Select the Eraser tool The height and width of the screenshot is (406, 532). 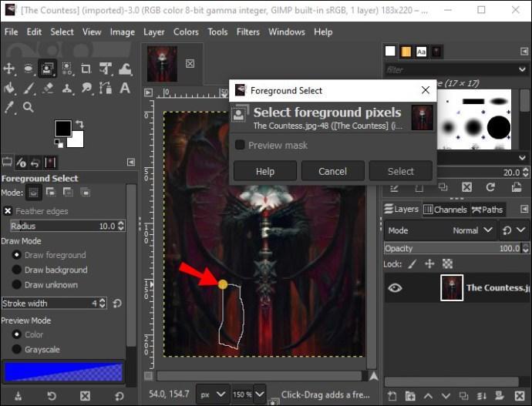click(x=48, y=88)
